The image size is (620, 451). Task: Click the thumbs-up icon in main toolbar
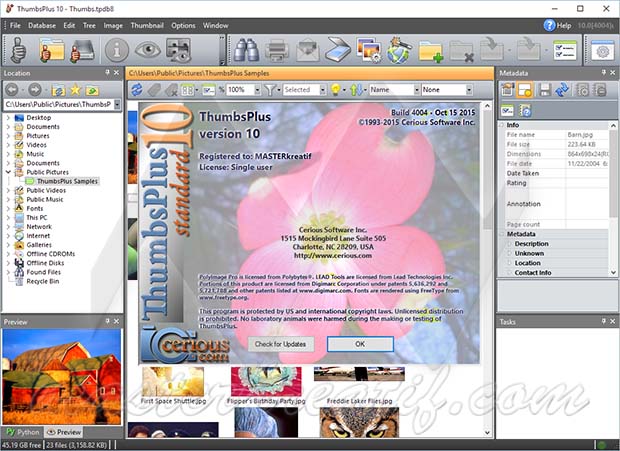pyautogui.click(x=18, y=50)
